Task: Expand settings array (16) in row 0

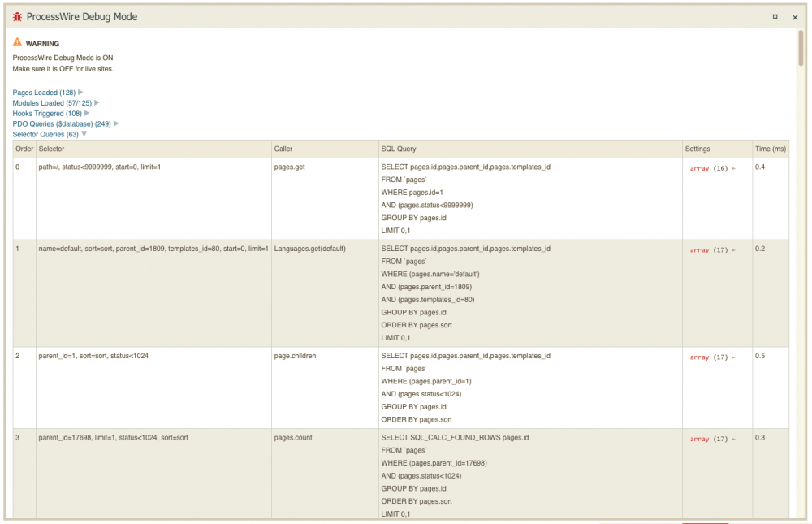Action: point(712,168)
